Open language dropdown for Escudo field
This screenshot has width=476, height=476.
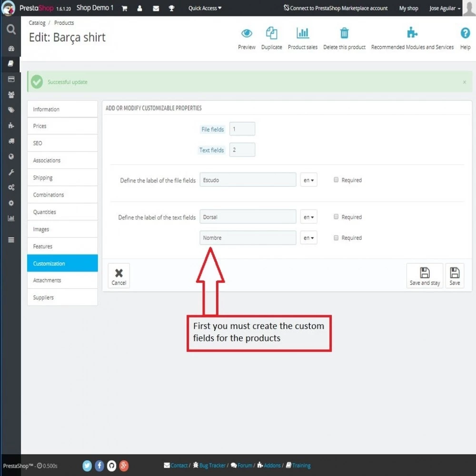[x=309, y=180]
